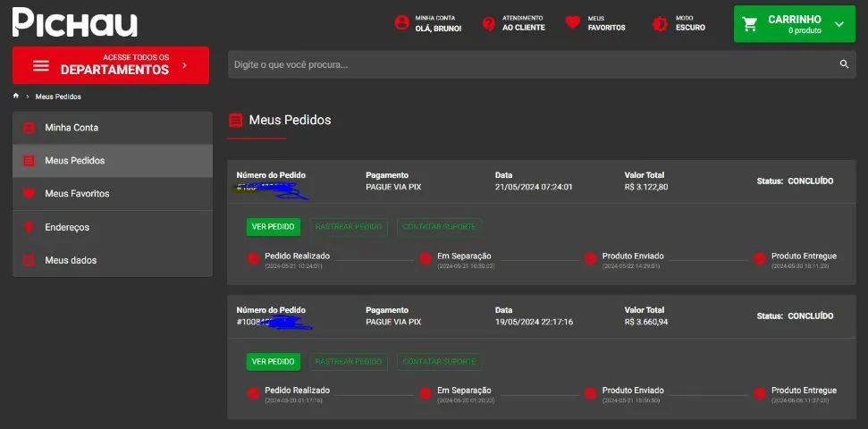Toggle Modo Escuro dark mode
Screen dimensions: 868x429
point(661,23)
